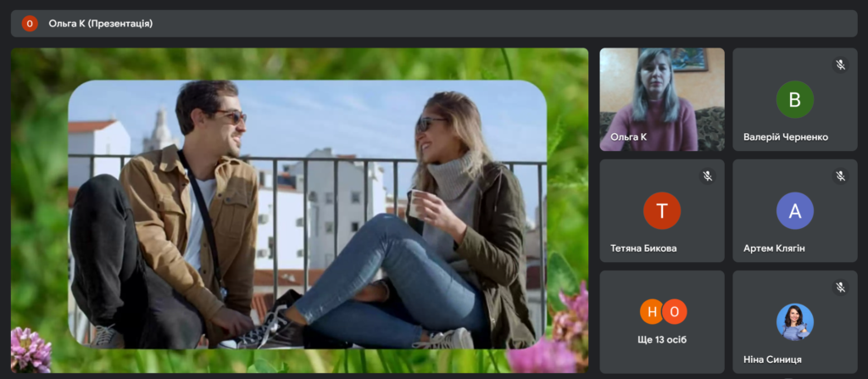Click the red T avatar of Тетяна Бикова
868x379 pixels.
(662, 211)
